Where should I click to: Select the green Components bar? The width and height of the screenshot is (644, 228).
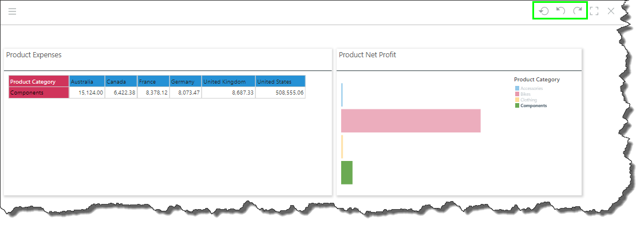pyautogui.click(x=347, y=172)
